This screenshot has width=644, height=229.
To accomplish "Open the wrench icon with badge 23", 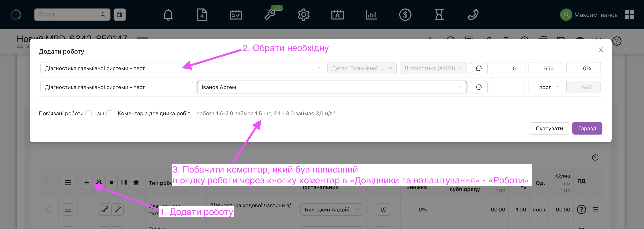I will point(270,15).
